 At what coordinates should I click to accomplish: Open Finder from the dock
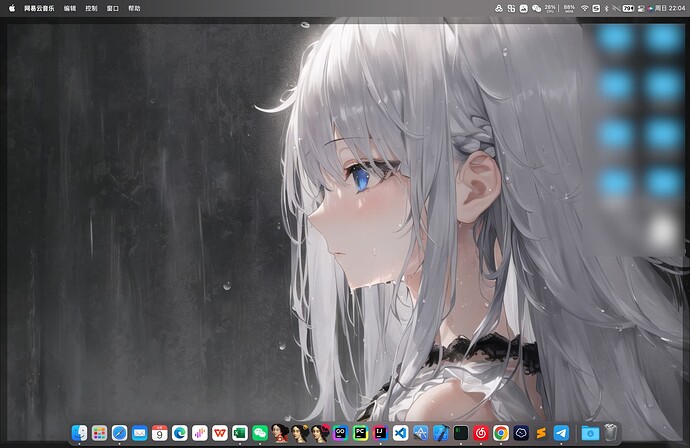point(79,433)
